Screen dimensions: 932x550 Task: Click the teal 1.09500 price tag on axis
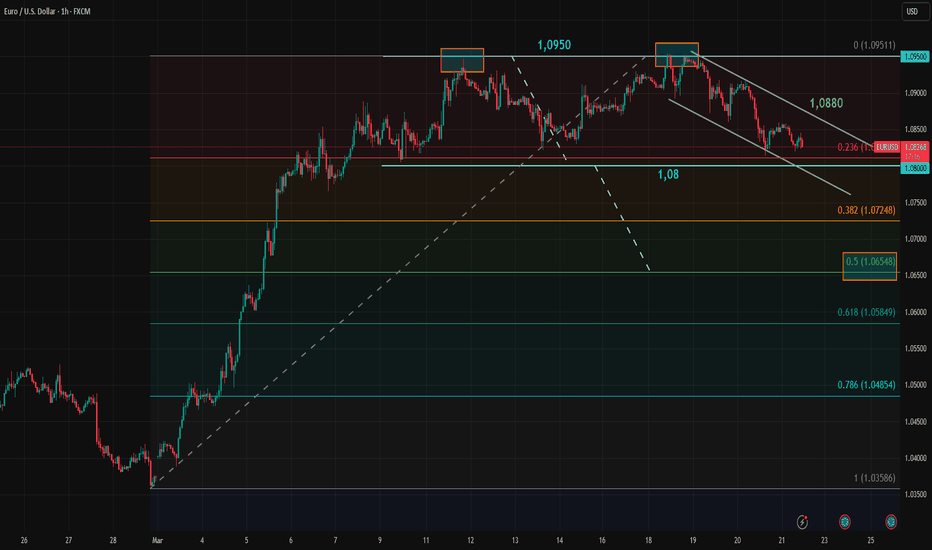(x=915, y=57)
